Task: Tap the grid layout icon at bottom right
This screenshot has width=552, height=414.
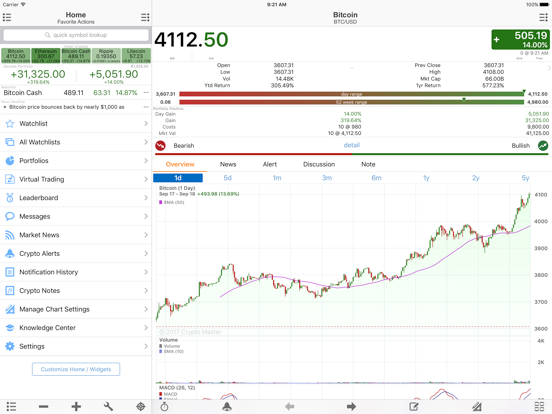Action: coord(539,407)
